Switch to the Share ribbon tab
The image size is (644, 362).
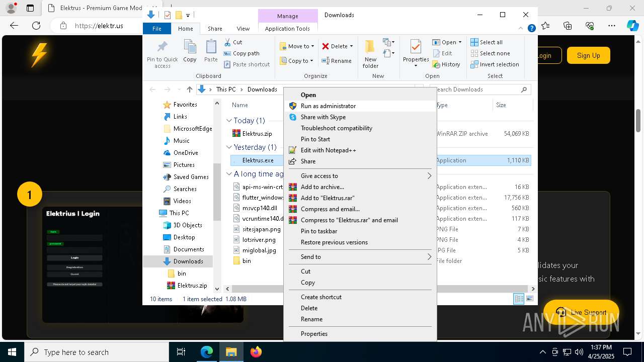[215, 29]
